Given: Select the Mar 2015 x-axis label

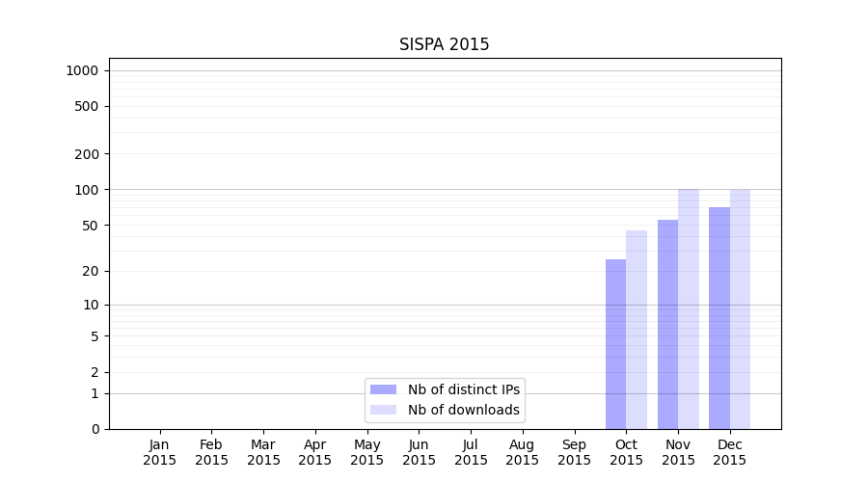Looking at the screenshot, I should tap(263, 452).
